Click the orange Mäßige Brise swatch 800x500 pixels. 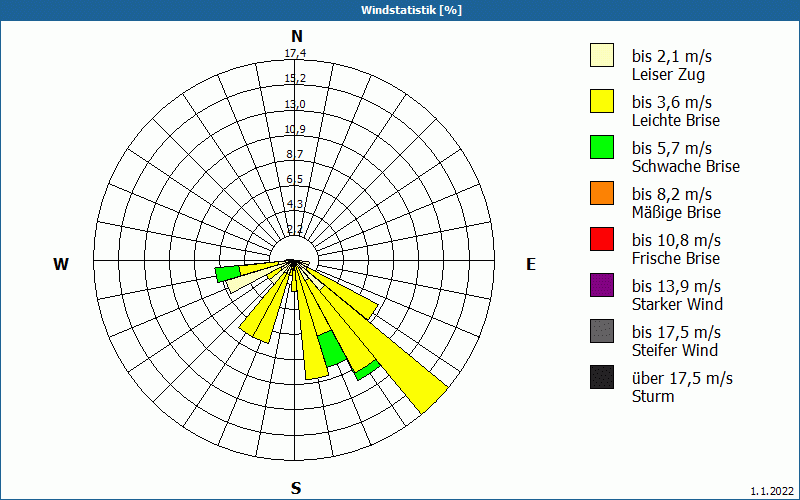click(x=602, y=193)
